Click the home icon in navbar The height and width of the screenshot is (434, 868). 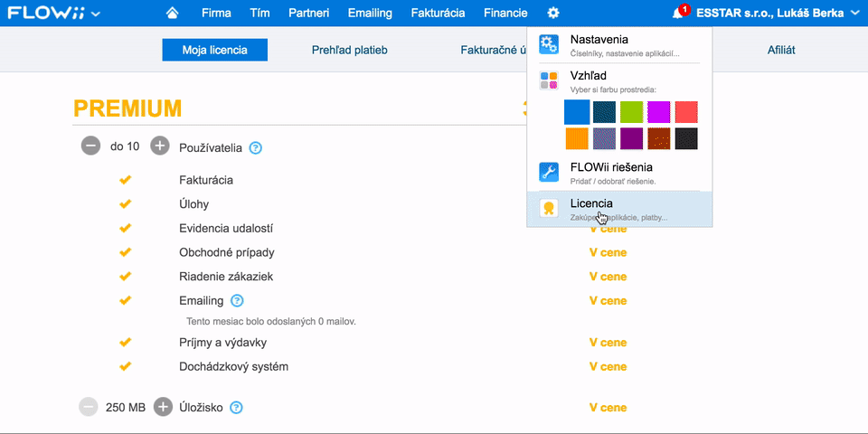[172, 14]
